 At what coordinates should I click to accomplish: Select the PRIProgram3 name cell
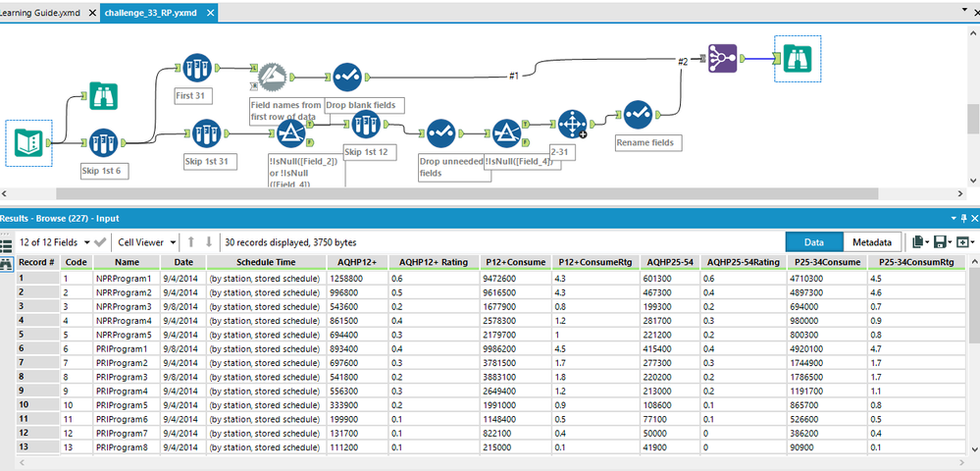(x=127, y=377)
